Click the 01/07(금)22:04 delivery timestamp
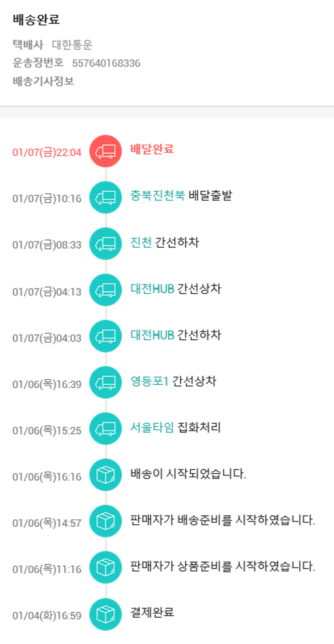The height and width of the screenshot is (644, 334). tap(47, 152)
